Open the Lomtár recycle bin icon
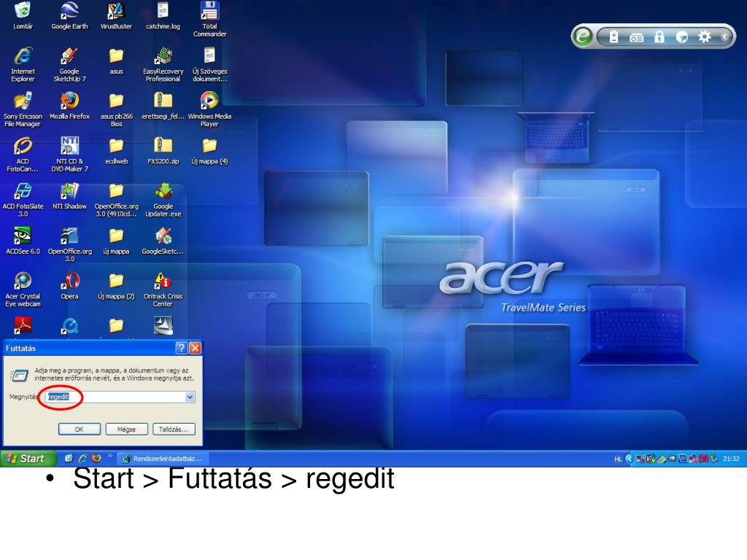Screen dimensions: 747x560 point(23,15)
